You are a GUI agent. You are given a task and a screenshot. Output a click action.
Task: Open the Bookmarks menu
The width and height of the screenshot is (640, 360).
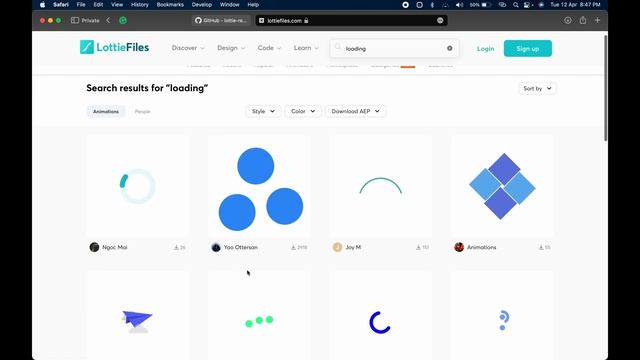point(170,5)
